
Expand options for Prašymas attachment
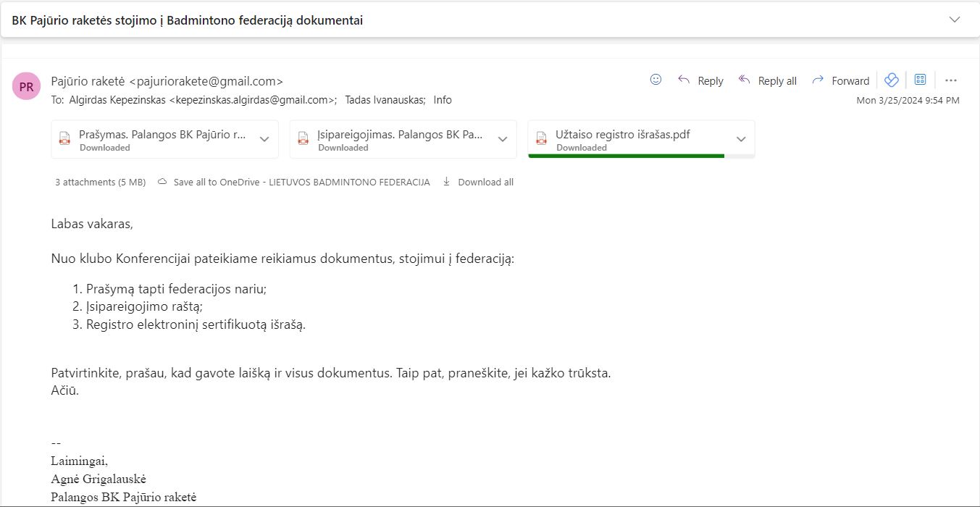click(264, 139)
